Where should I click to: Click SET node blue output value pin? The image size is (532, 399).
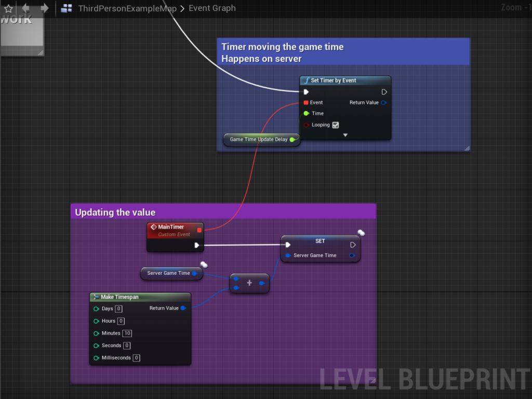pyautogui.click(x=352, y=256)
